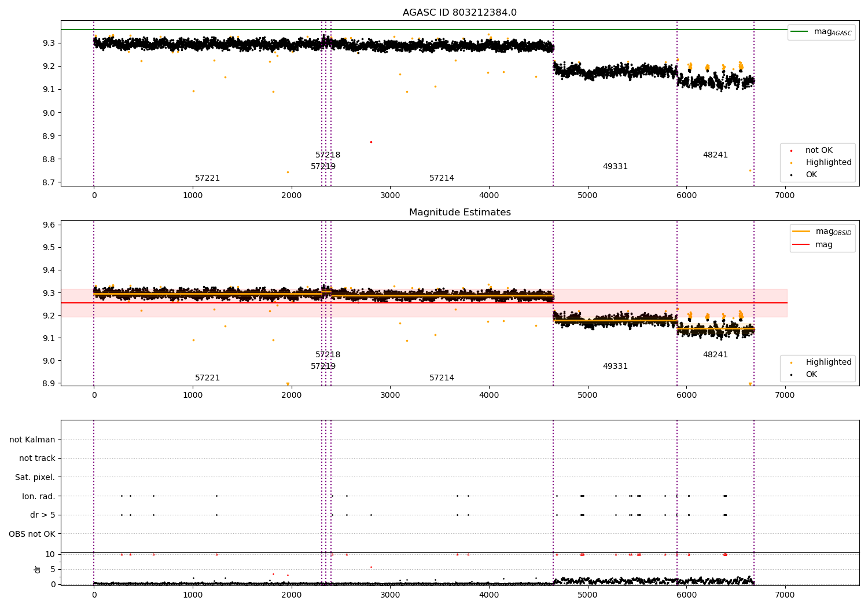Click observation label 48241 in the middle panel
The height and width of the screenshot is (608, 868).
click(715, 355)
